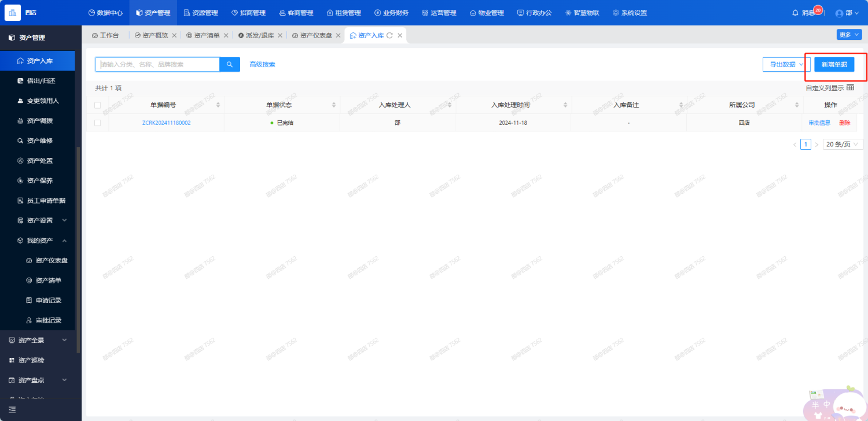Open 智慧物联 top menu
The image size is (868, 421).
(582, 13)
